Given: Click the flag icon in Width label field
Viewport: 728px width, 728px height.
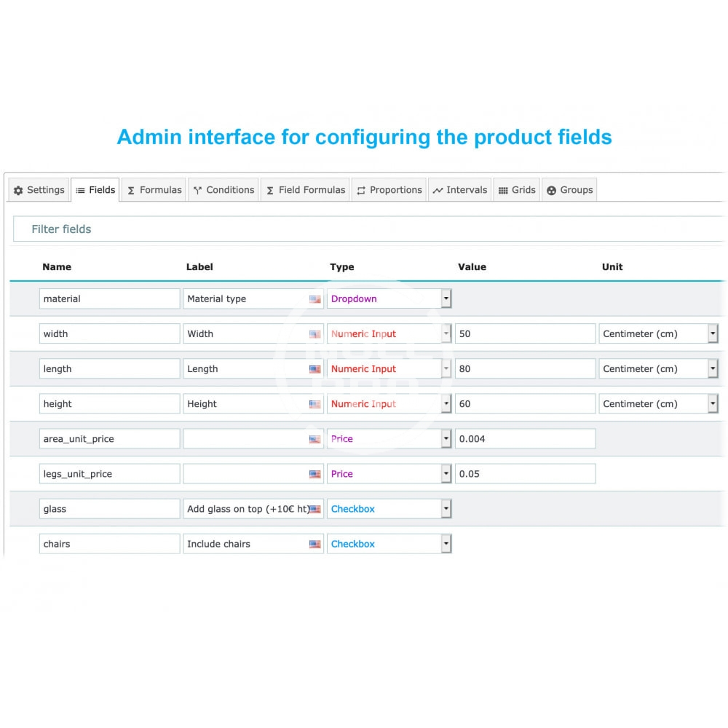Looking at the screenshot, I should [314, 334].
